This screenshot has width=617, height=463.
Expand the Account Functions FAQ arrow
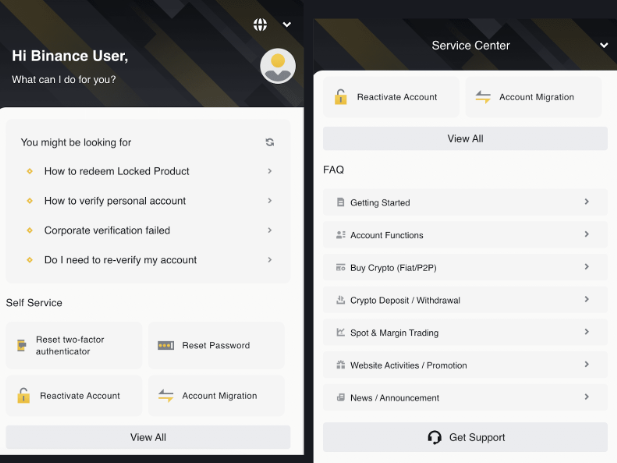[x=586, y=235]
